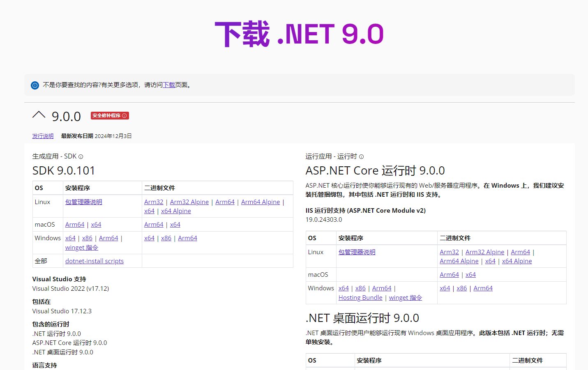Image resolution: width=588 pixels, height=370 pixels.
Task: Click the Visual Studio 2022 (v17.12) text
Action: click(x=71, y=289)
